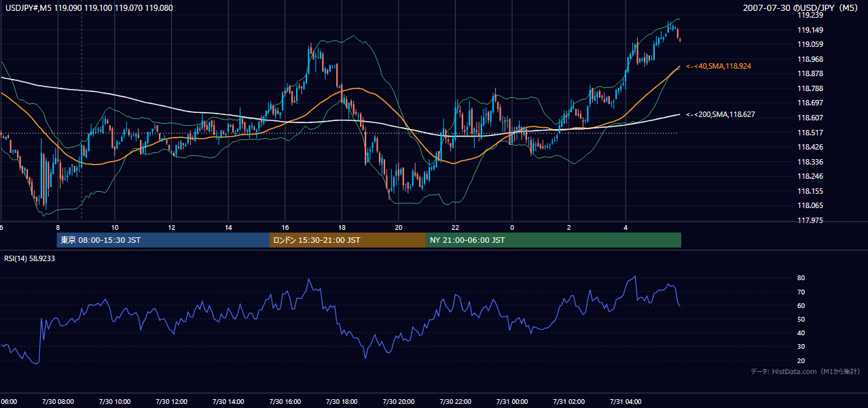This screenshot has width=868, height=408.
Task: Click the 40 SMA label reading 118.924
Action: click(x=718, y=66)
